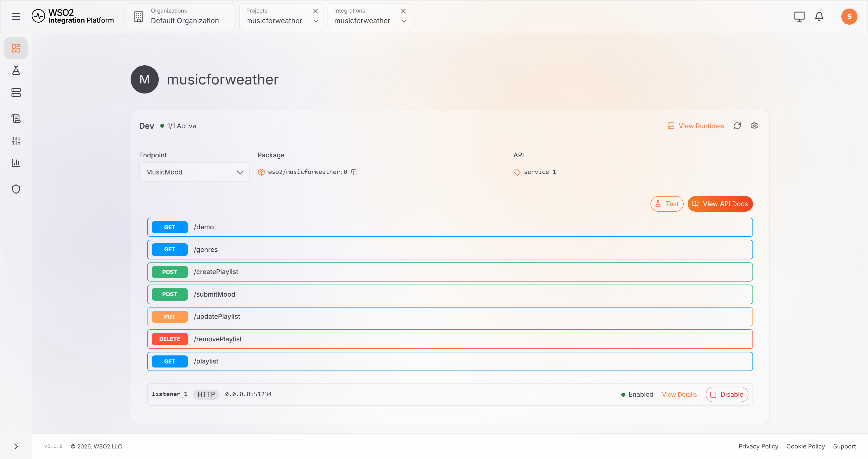Open the runtimes server sidebar icon
Viewport: 868px width, 459px height.
point(16,93)
